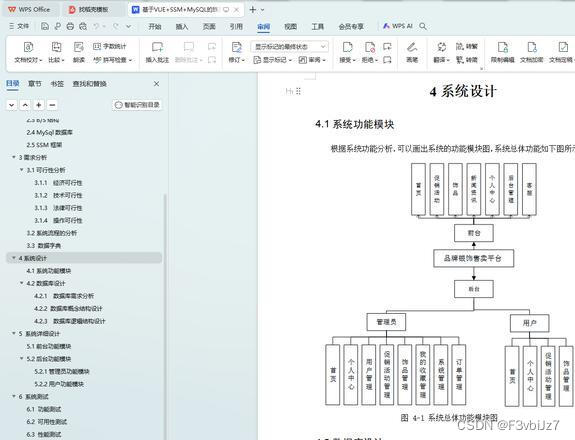Open 文档校对 document proofreading tool

pos(28,52)
